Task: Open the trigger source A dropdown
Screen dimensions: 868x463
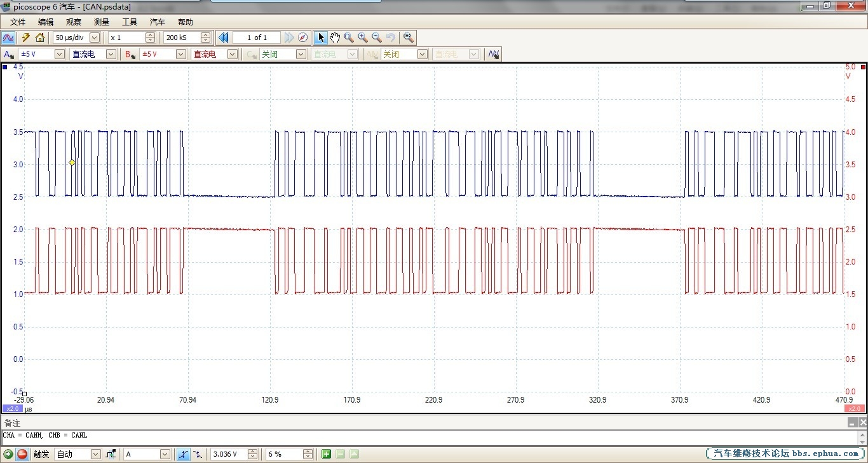Action: 165,454
